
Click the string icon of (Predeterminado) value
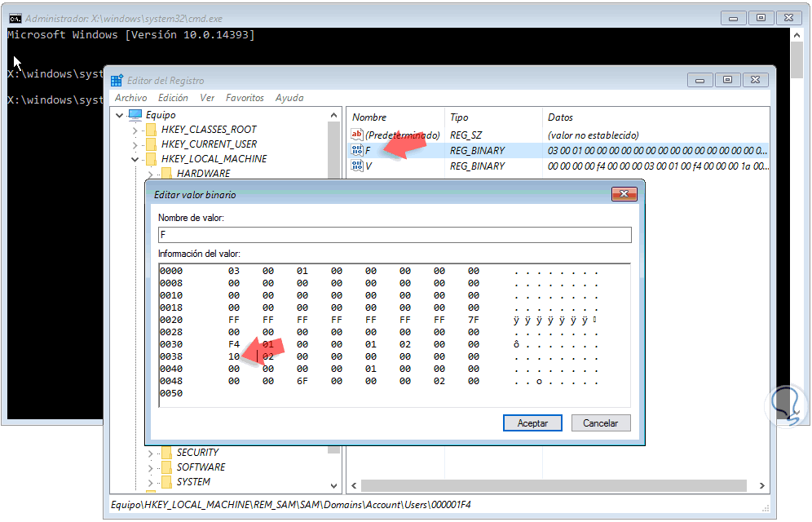(x=357, y=135)
